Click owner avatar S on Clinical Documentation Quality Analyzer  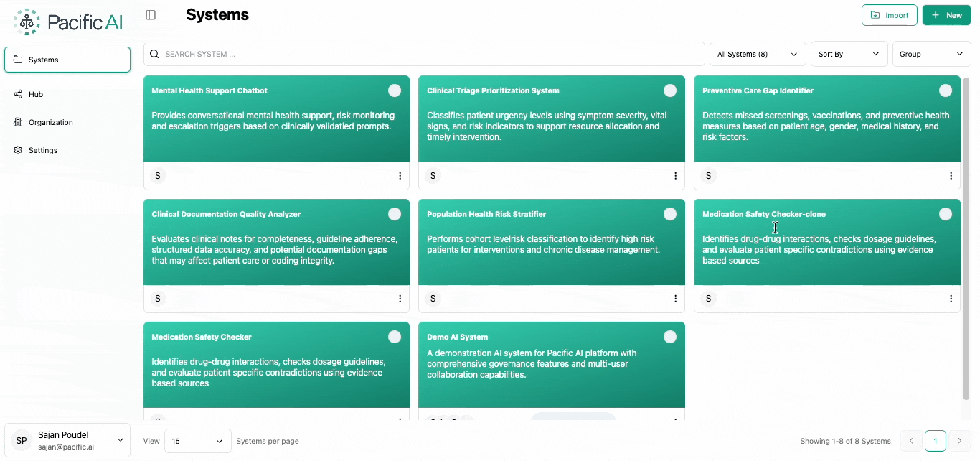[158, 299]
